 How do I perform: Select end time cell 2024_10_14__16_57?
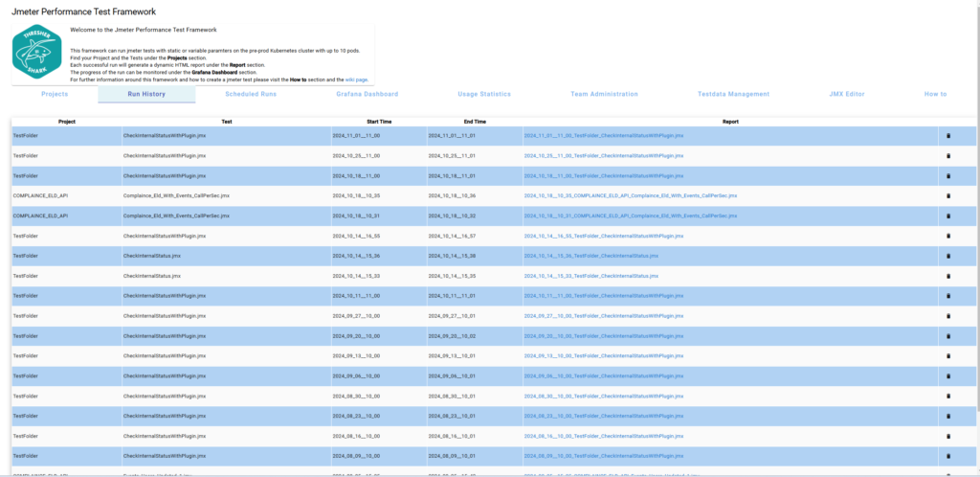tap(475, 236)
